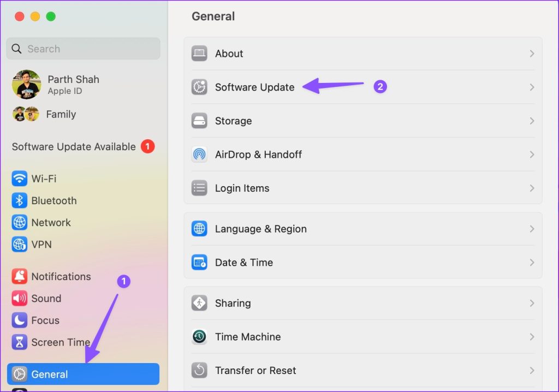Click the Focus moon icon
This screenshot has height=392, width=559.
20,320
